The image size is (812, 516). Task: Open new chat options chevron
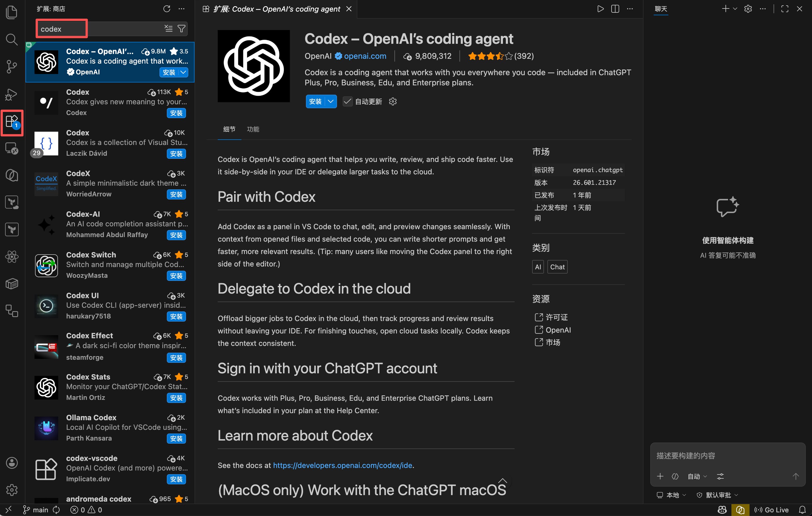(735, 9)
